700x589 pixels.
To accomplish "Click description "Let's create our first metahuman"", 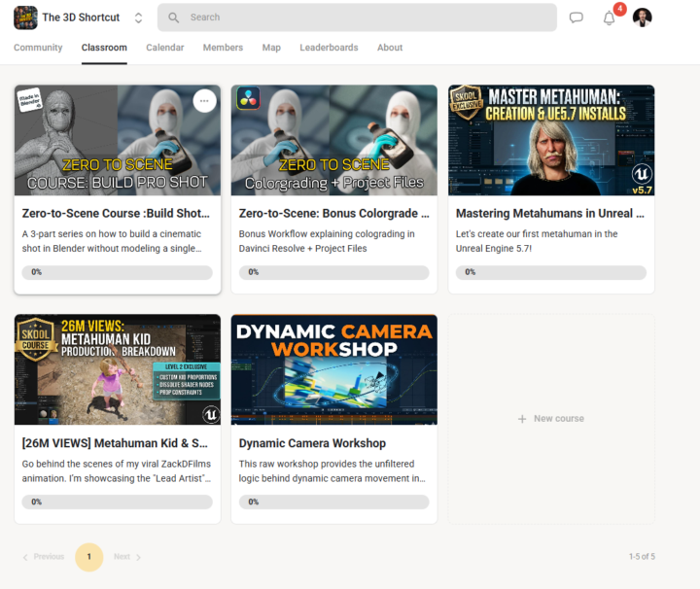I will 537,241.
